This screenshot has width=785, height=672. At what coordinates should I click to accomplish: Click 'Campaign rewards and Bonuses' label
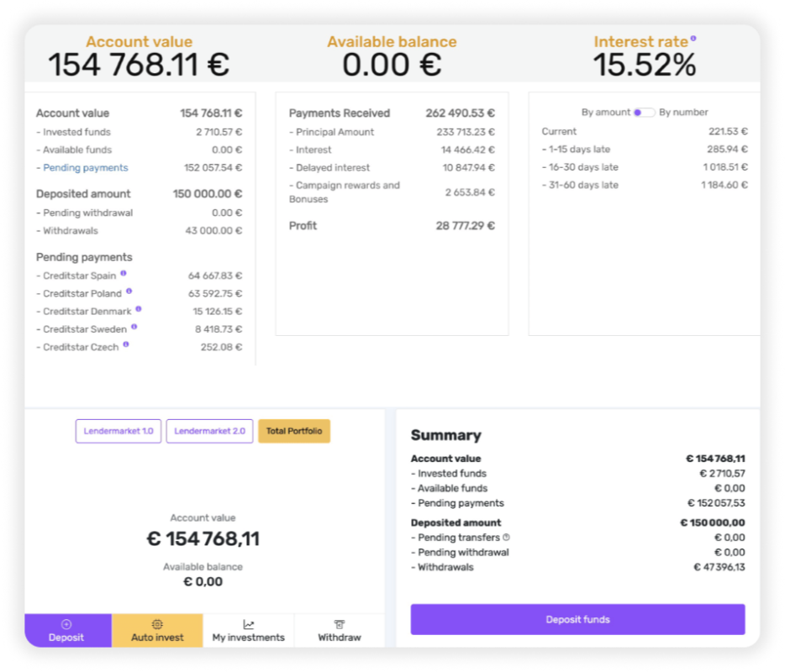coord(345,192)
